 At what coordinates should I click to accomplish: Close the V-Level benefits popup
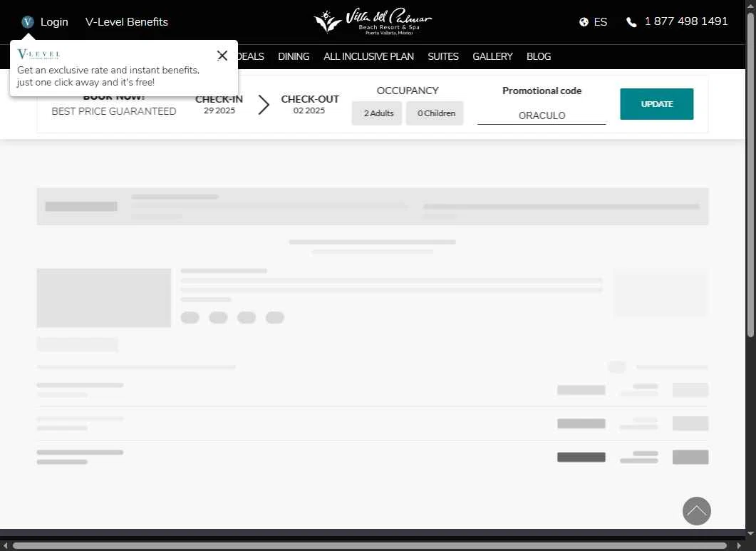tap(222, 56)
